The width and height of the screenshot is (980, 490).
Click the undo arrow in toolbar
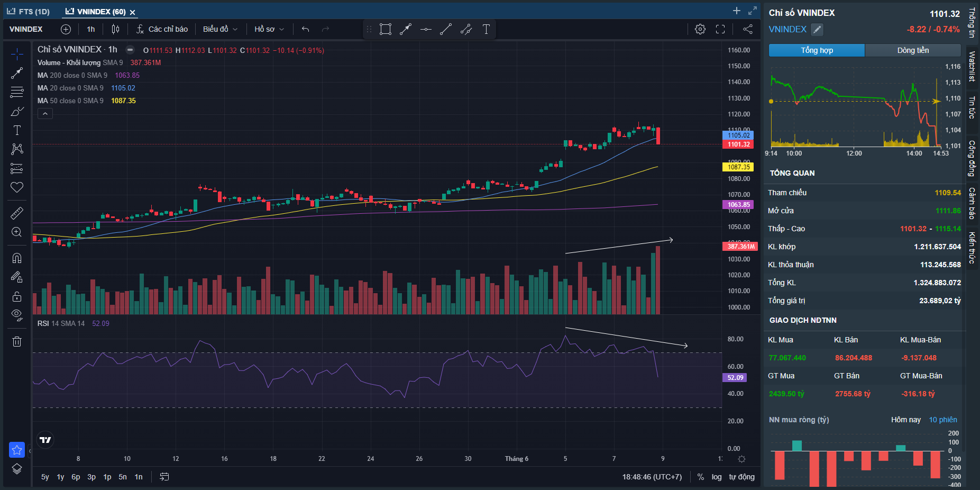pyautogui.click(x=305, y=29)
